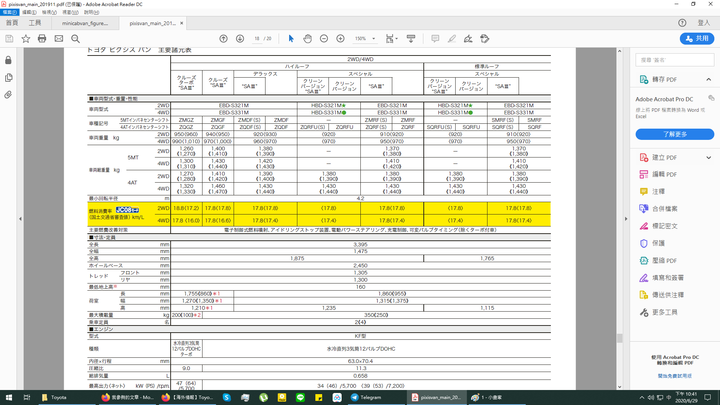Click the zoom out minus icon

(324, 39)
